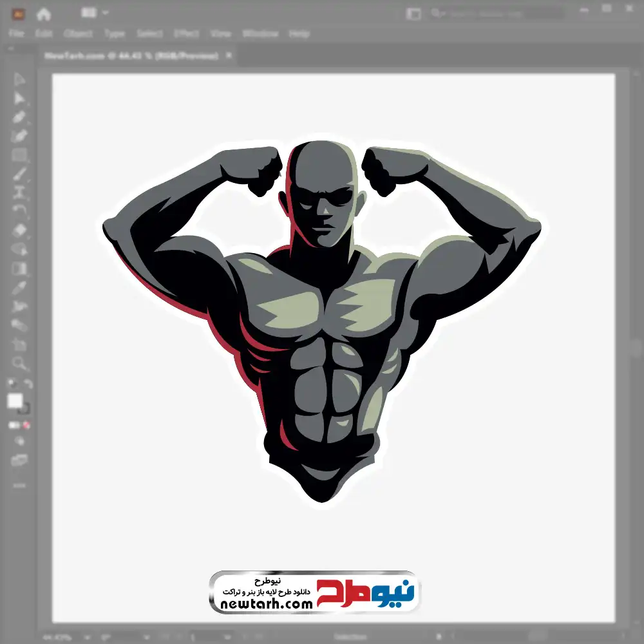Select the Zoom magnifier tool
Viewport: 644px width, 644px height.
tap(19, 363)
